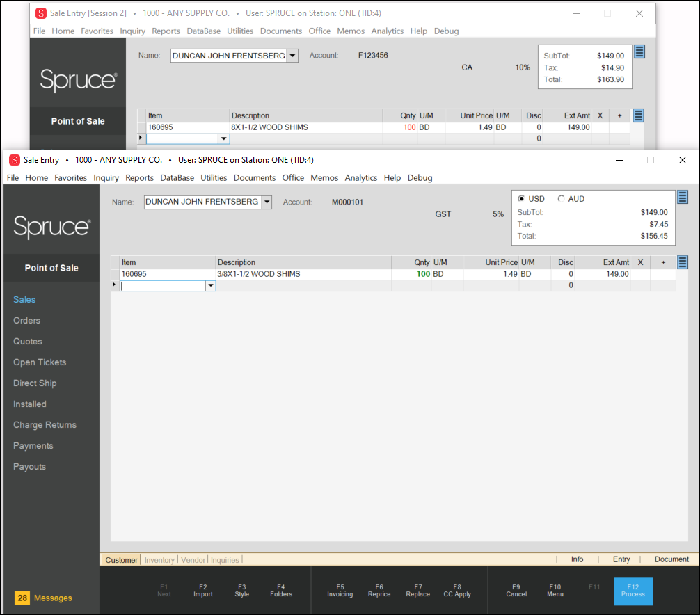
Task: Click F5 Invoicing button
Action: pyautogui.click(x=340, y=591)
